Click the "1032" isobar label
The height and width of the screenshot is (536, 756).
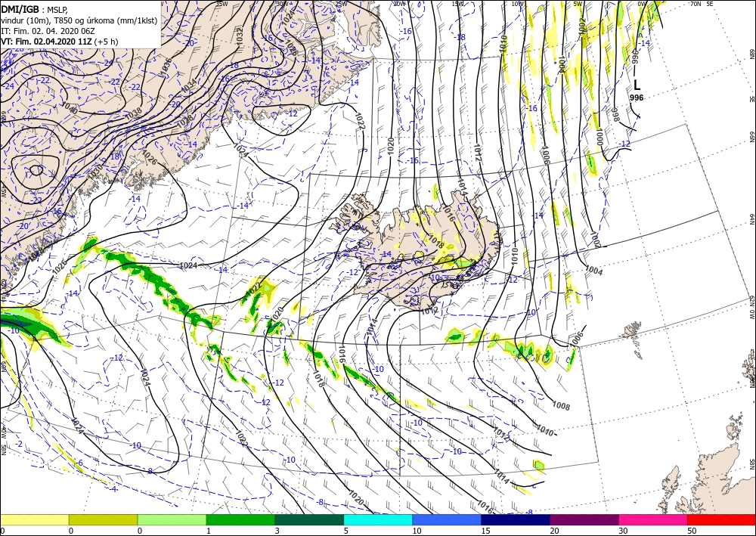click(240, 36)
